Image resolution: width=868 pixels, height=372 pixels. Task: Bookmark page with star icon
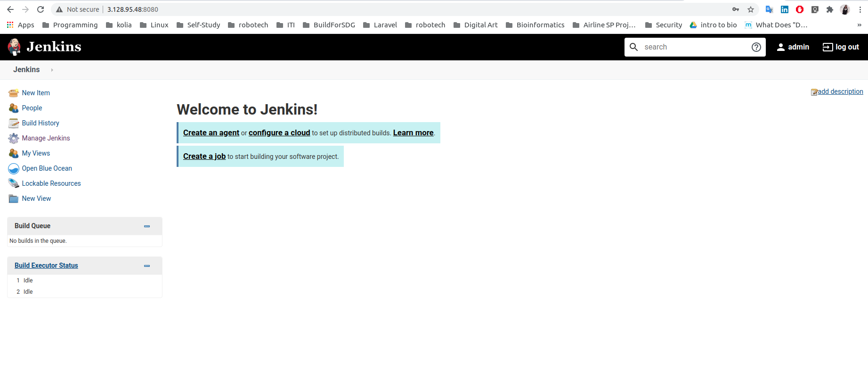tap(751, 9)
